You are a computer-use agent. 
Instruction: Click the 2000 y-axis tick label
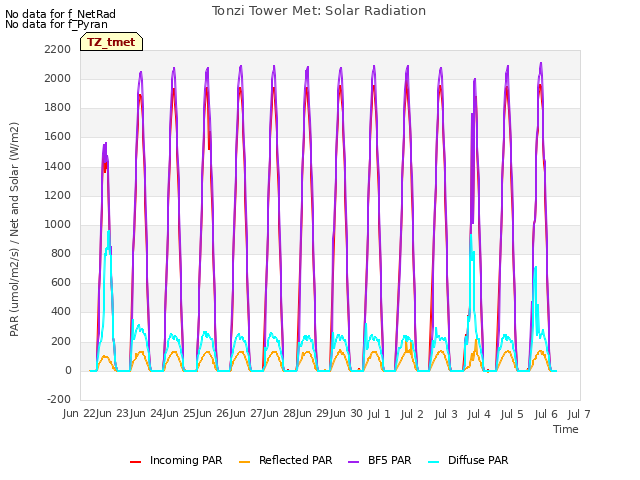pos(58,78)
